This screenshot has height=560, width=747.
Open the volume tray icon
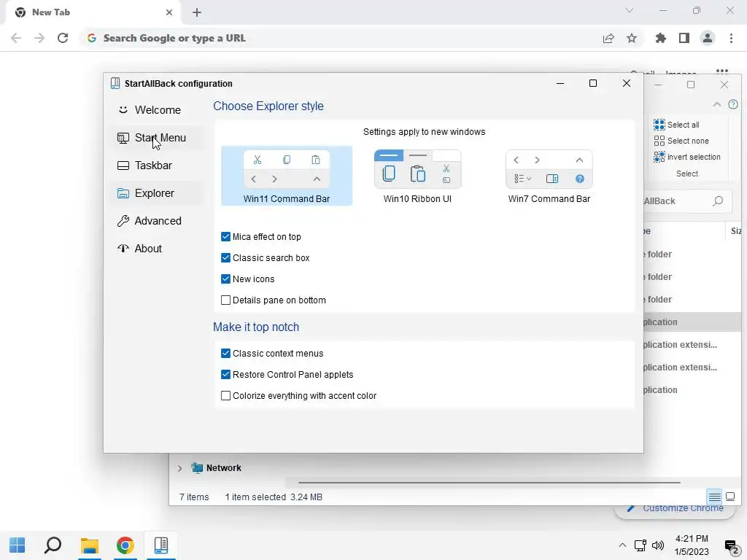click(x=657, y=545)
